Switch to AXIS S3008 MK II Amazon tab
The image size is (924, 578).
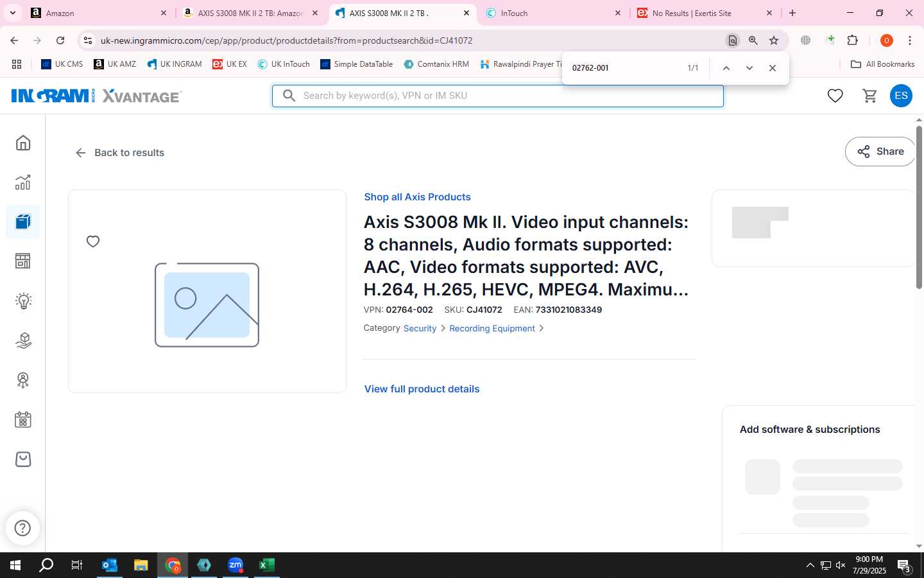coord(249,13)
